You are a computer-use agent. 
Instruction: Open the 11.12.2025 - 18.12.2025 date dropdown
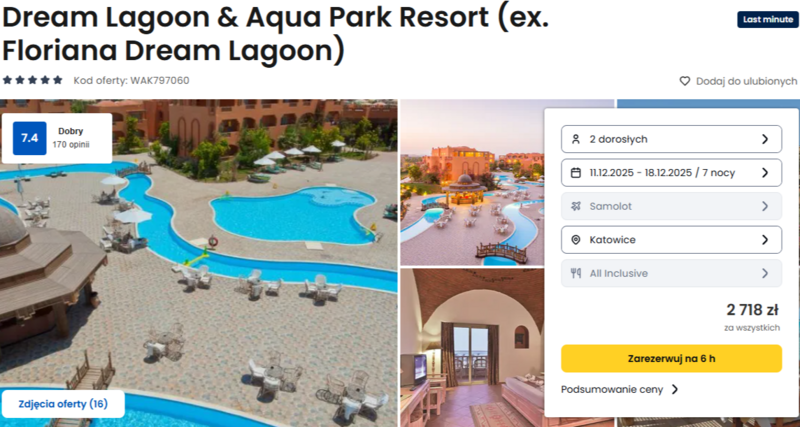click(671, 172)
